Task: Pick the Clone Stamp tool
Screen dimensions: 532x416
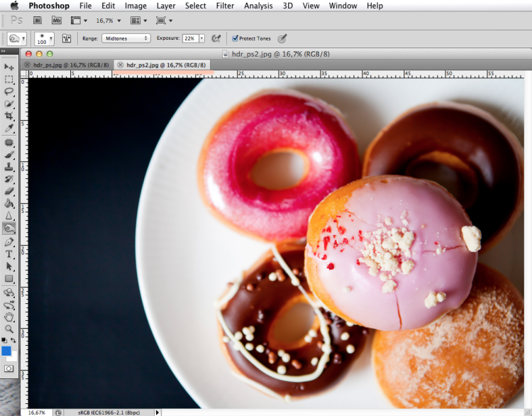Action: pyautogui.click(x=9, y=166)
